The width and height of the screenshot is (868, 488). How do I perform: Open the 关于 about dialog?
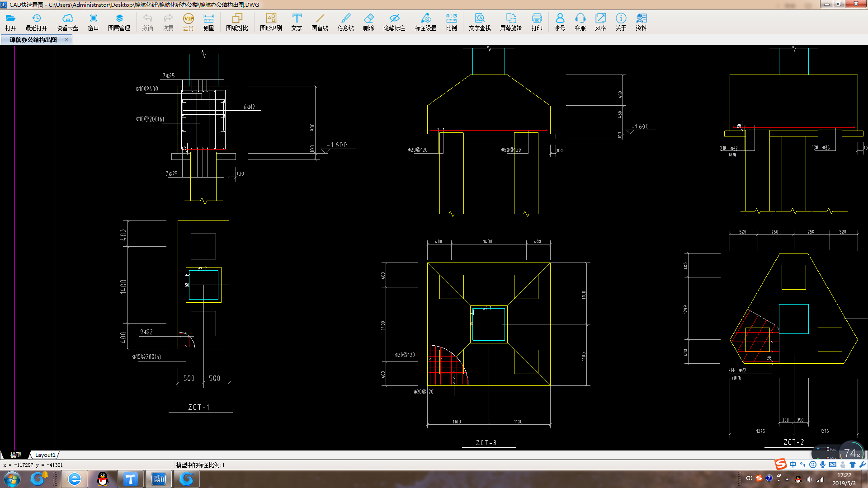pos(621,22)
